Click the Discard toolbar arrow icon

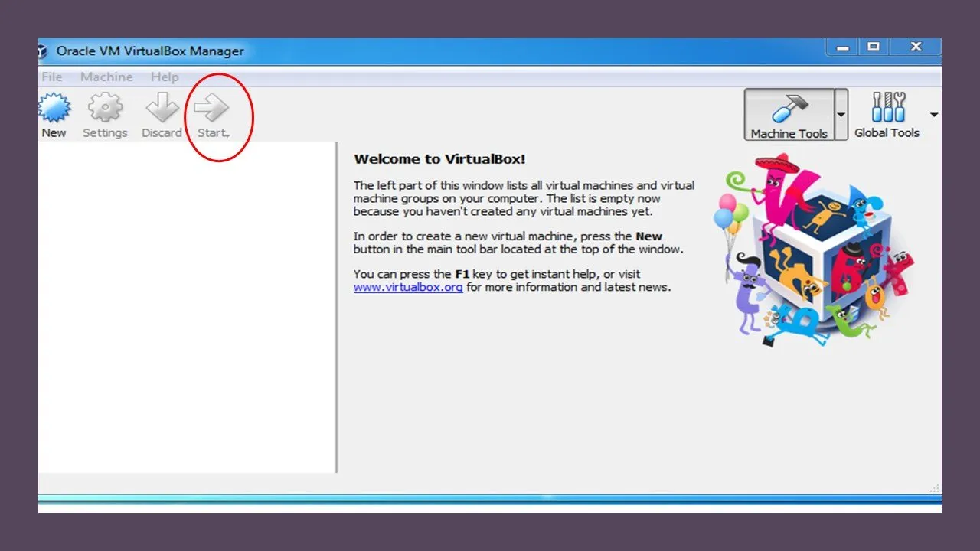[162, 108]
